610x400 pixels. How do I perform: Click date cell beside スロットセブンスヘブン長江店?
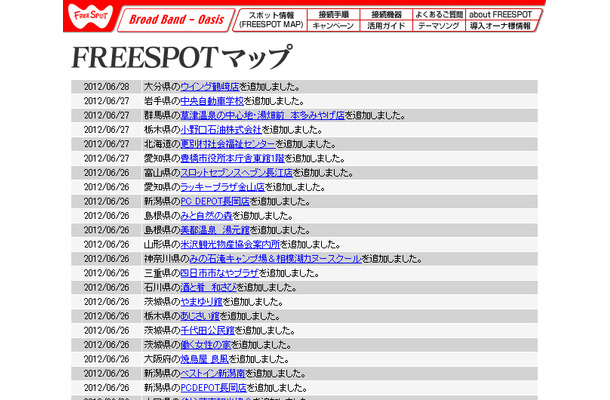(106, 173)
